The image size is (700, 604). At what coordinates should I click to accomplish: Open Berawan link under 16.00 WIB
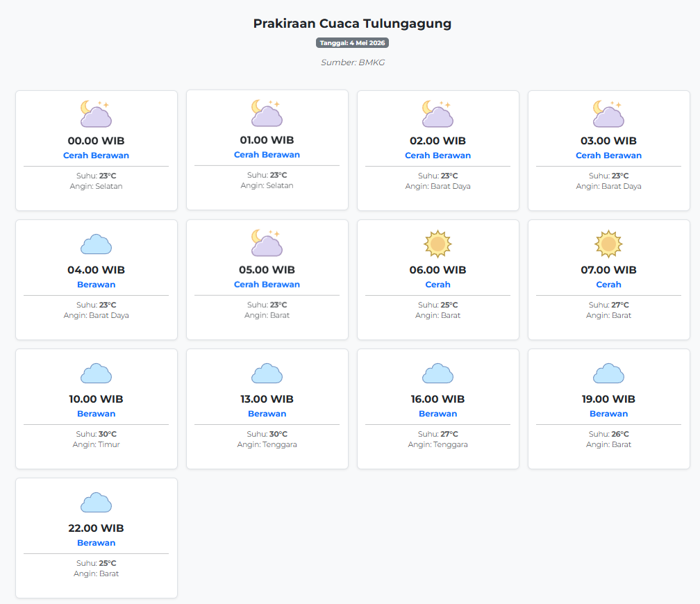tap(437, 414)
